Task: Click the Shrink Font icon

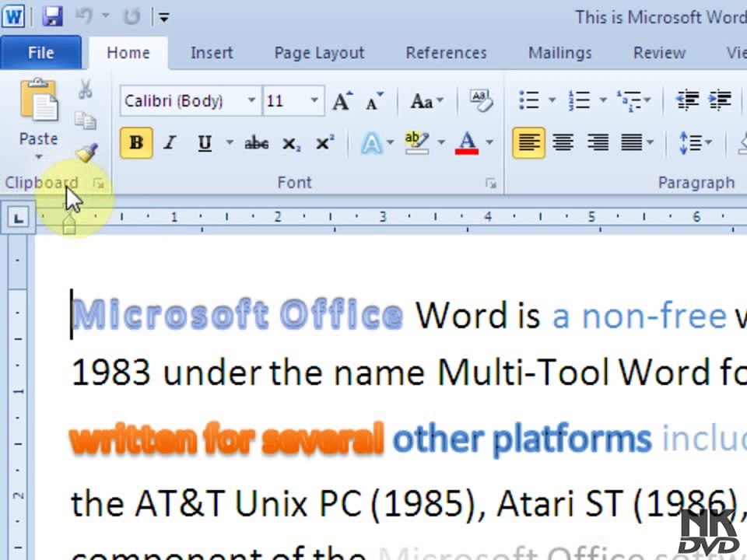Action: point(374,100)
